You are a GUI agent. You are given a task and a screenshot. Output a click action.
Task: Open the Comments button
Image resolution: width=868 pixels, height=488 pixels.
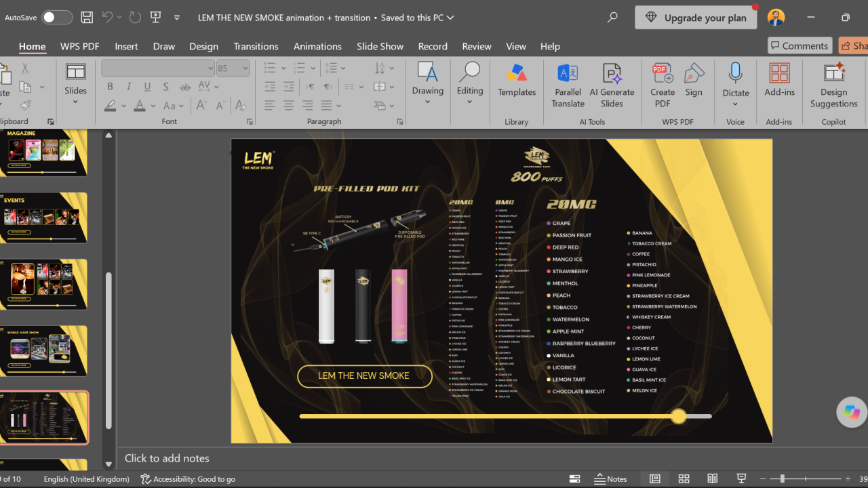pyautogui.click(x=800, y=45)
